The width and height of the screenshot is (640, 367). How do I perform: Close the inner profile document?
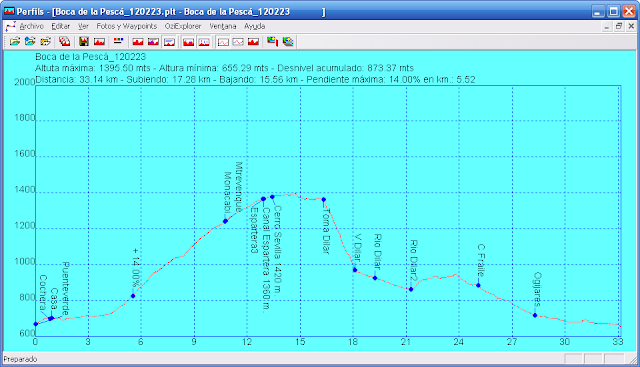631,27
